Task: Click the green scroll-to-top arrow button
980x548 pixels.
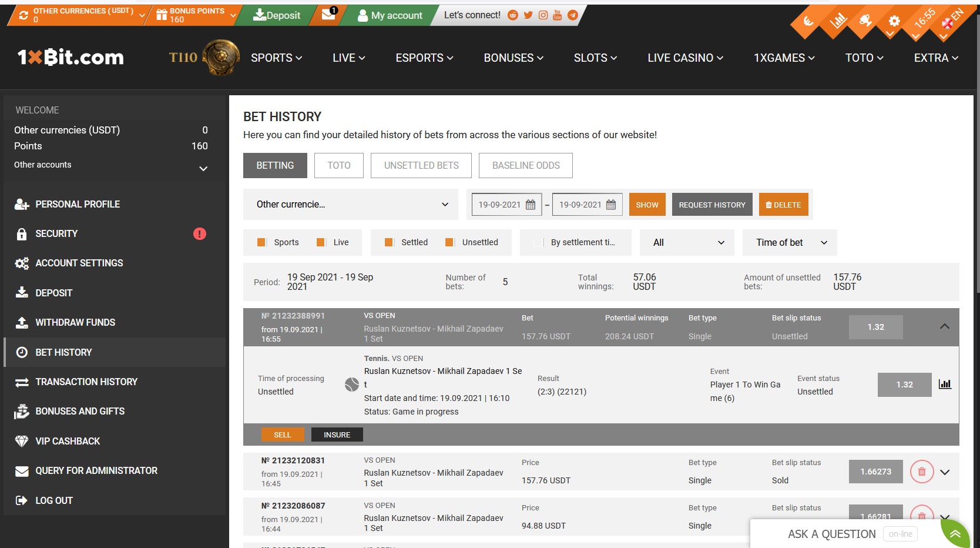Action: (955, 533)
